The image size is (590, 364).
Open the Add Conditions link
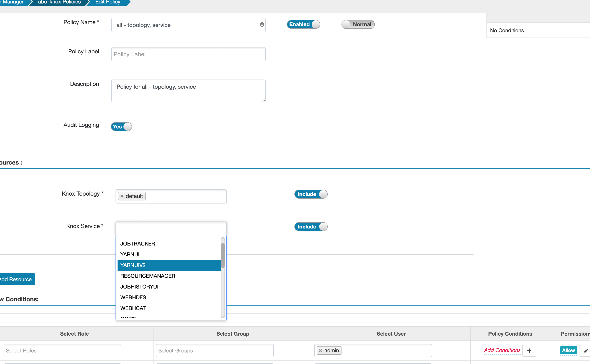[x=502, y=350]
